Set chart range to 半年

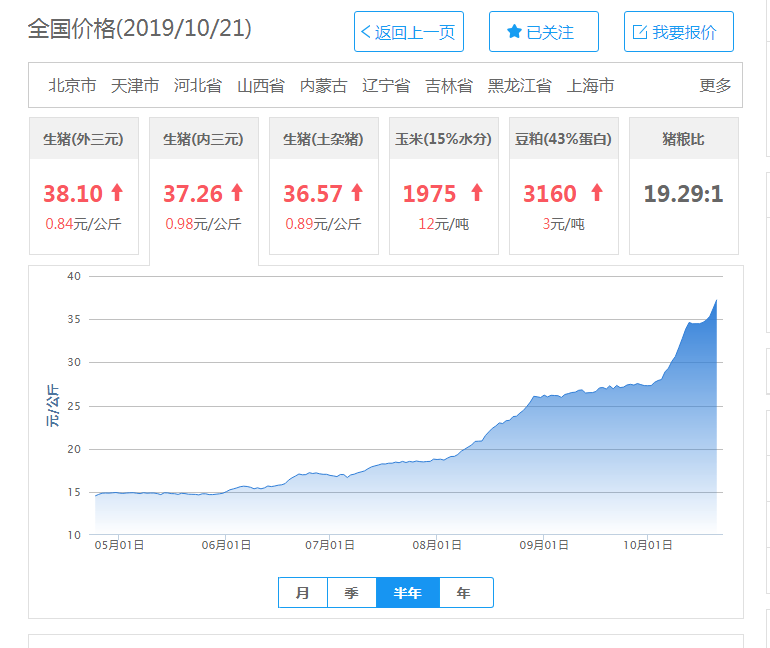coord(407,593)
